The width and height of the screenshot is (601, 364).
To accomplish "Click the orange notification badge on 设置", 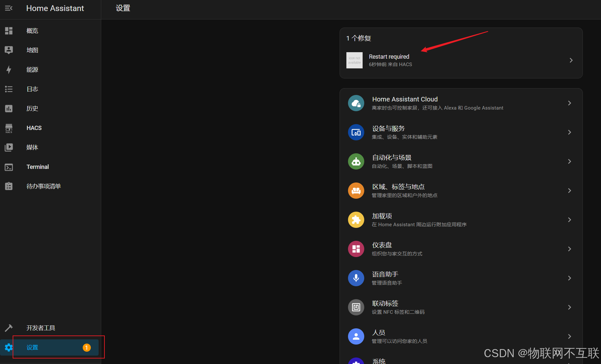I will [x=87, y=347].
